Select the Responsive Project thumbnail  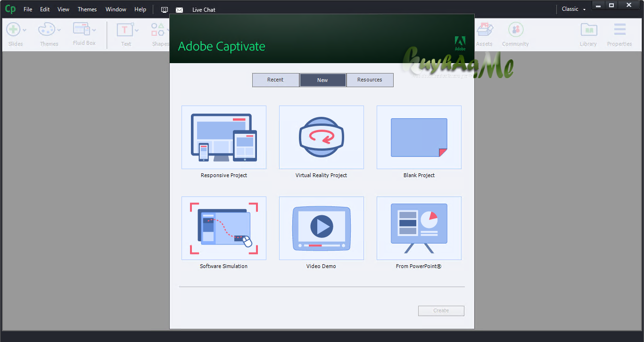pyautogui.click(x=224, y=137)
